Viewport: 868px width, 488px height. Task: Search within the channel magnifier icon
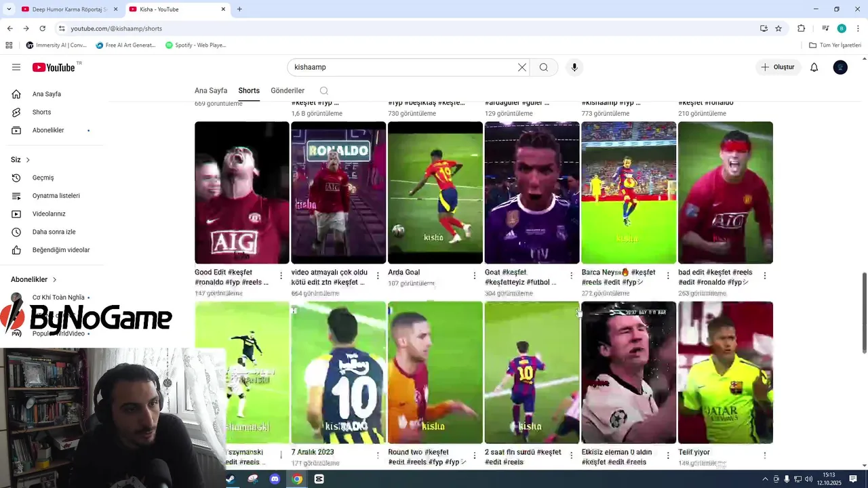[324, 91]
